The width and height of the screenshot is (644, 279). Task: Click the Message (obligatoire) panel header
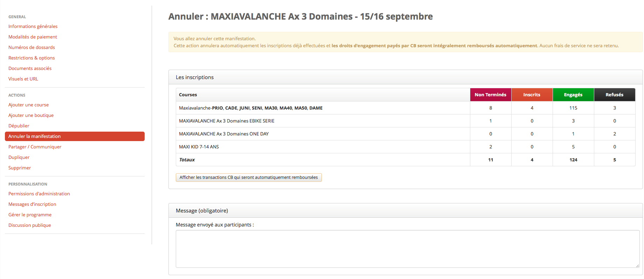[406, 211]
